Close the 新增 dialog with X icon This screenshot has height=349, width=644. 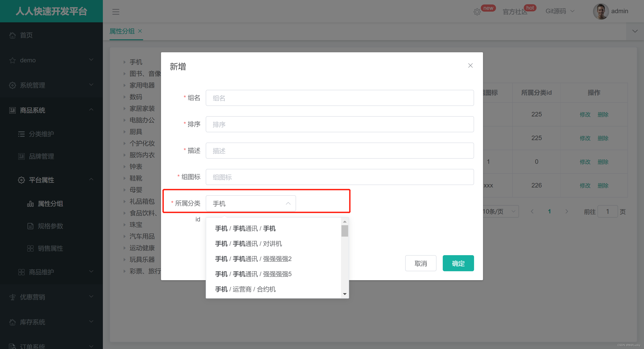tap(470, 65)
